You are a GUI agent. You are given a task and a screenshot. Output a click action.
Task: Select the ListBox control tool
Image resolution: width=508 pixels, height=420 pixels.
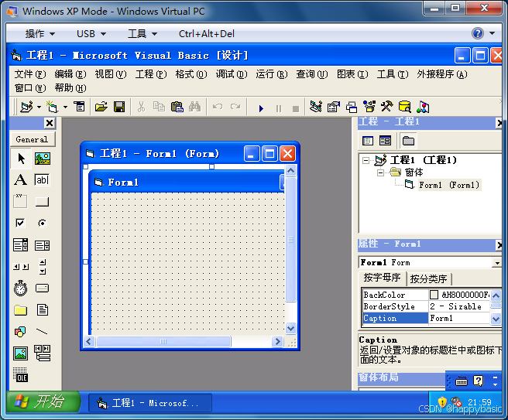[x=42, y=245]
